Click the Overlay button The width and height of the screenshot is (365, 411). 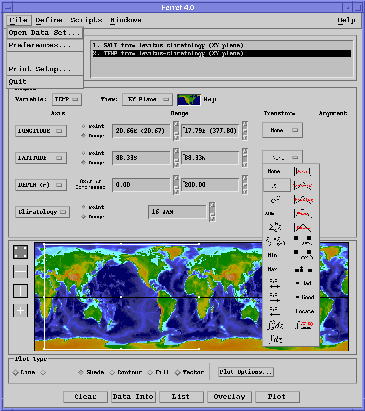tap(229, 397)
